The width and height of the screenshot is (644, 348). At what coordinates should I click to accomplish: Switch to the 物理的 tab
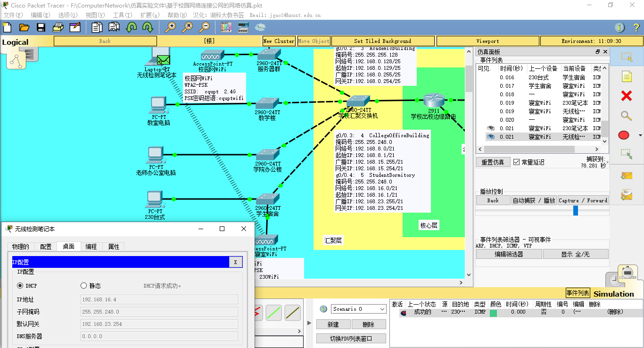tap(21, 247)
